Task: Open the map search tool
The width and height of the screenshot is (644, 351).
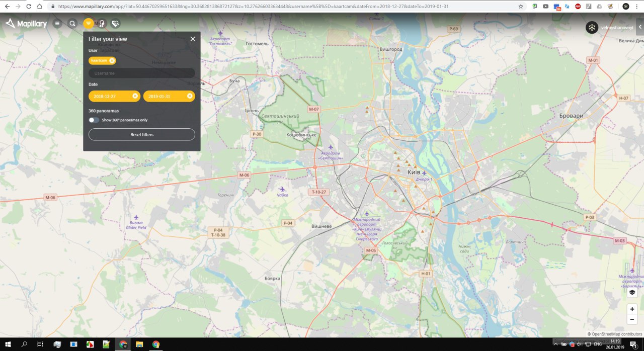Action: [72, 24]
